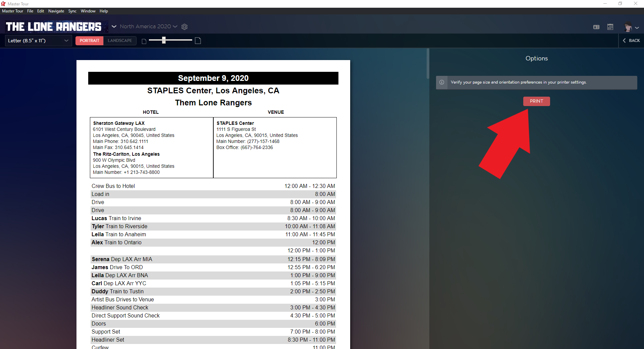644x349 pixels.
Task: Click the Serena Dep LAX Arr MIA row
Action: point(213,259)
